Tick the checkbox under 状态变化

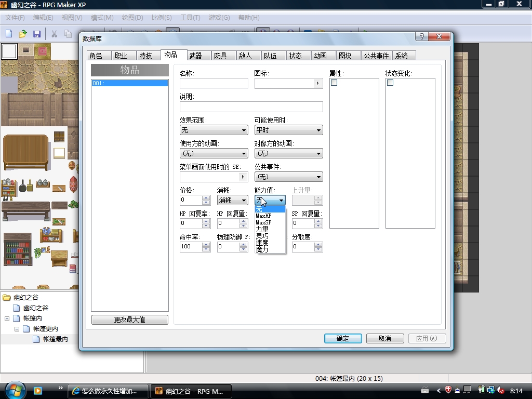coord(390,83)
